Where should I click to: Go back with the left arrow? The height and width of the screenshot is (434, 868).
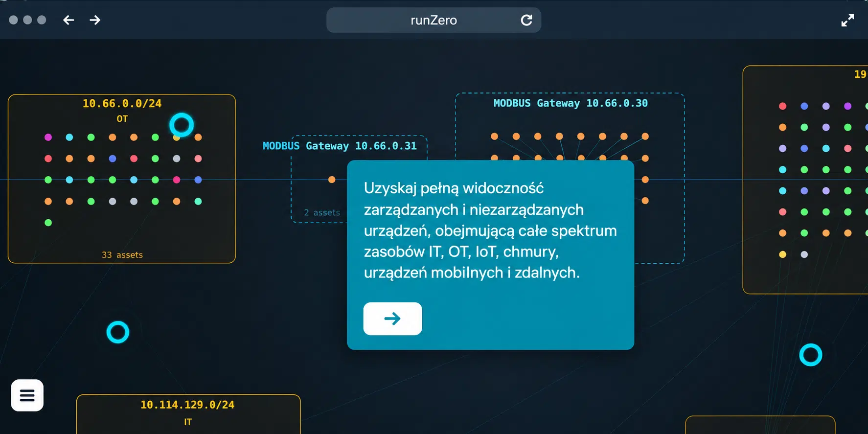[x=69, y=20]
